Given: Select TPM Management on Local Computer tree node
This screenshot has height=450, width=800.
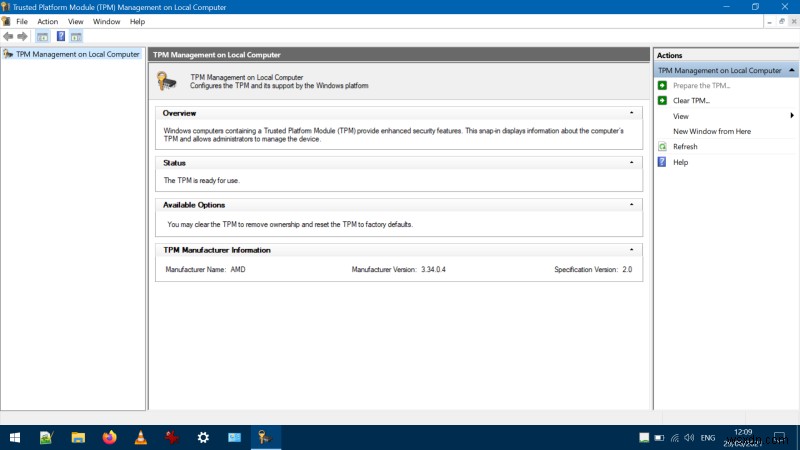Looking at the screenshot, I should coord(77,54).
